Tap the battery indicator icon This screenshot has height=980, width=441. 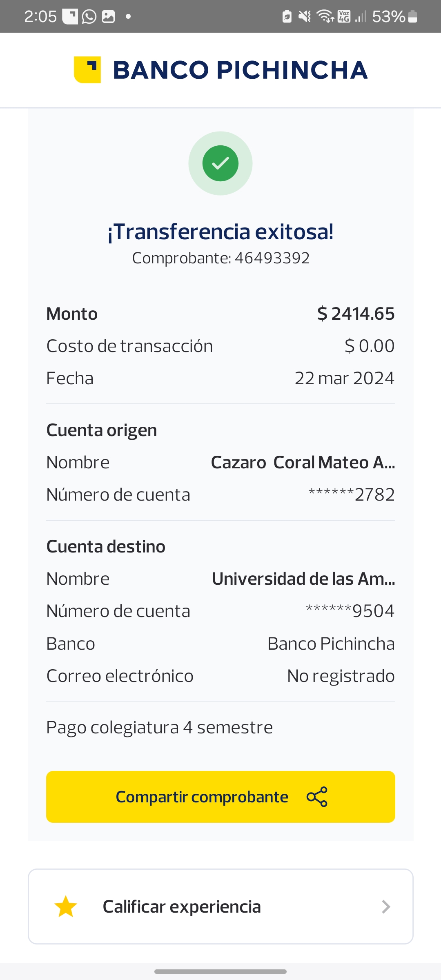pyautogui.click(x=413, y=17)
